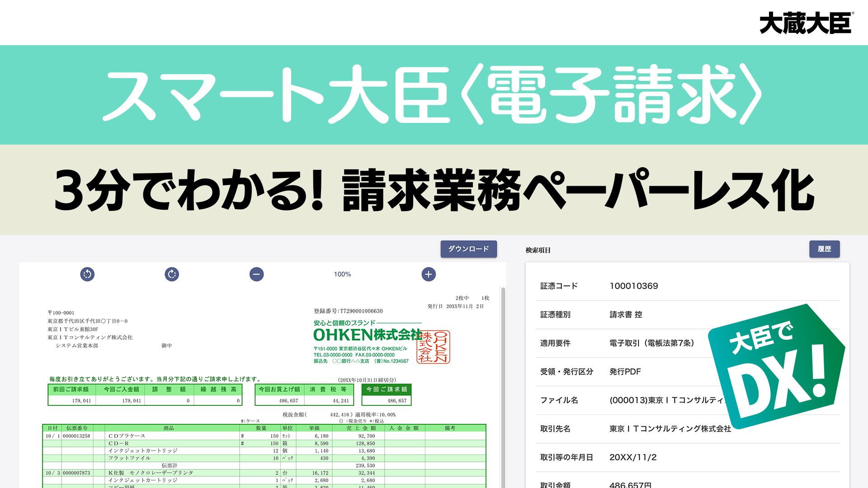The width and height of the screenshot is (868, 488).
Task: Click the red company seal stamp
Action: coord(433,347)
